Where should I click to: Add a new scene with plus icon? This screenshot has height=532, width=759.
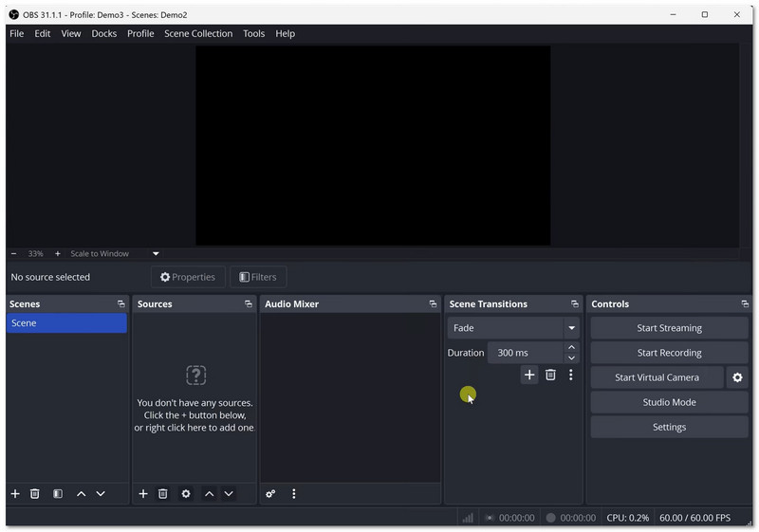tap(15, 494)
